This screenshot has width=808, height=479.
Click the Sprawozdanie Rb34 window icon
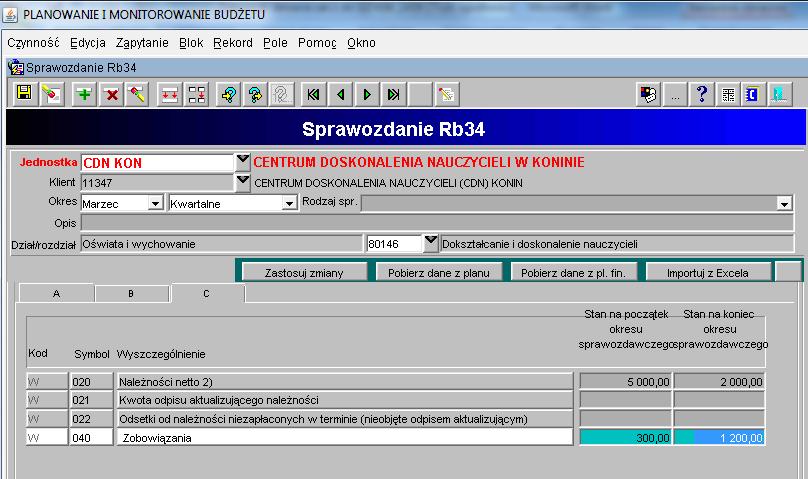(x=16, y=67)
